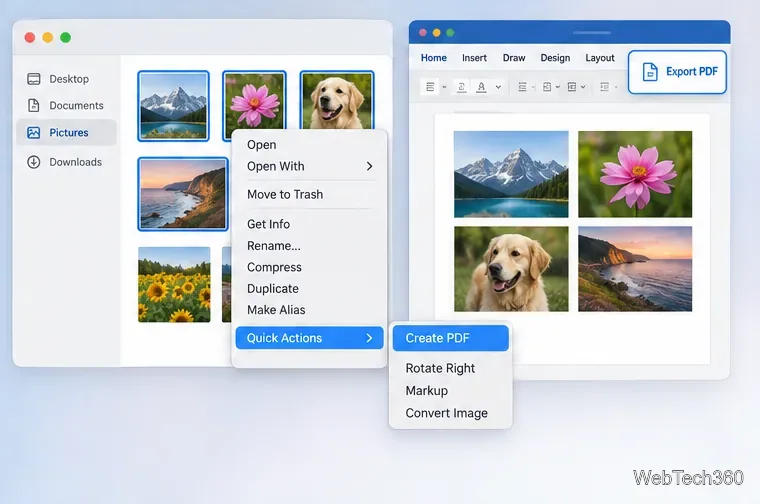This screenshot has width=760, height=504.
Task: Open the Documents folder in the sidebar
Action: 65,106
